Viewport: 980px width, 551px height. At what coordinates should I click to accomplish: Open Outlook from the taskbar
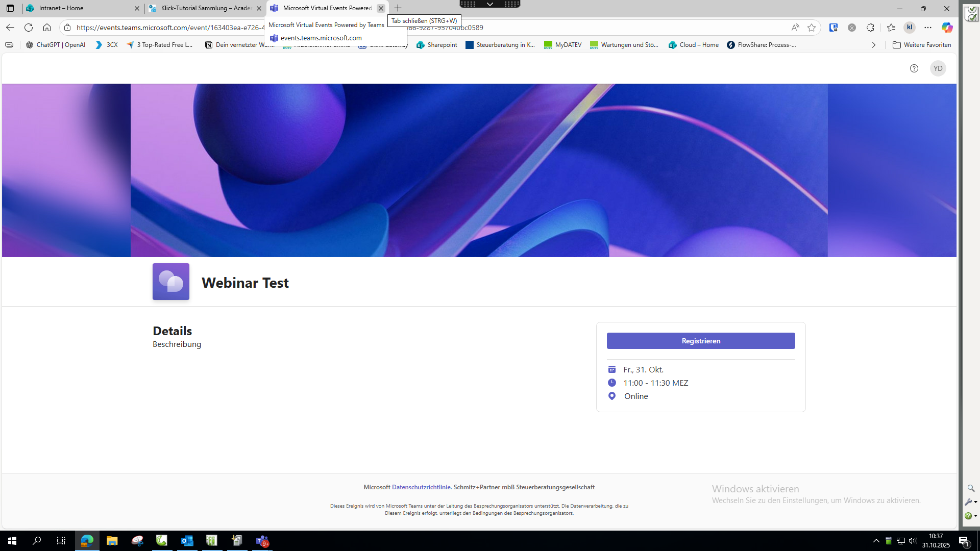click(187, 541)
